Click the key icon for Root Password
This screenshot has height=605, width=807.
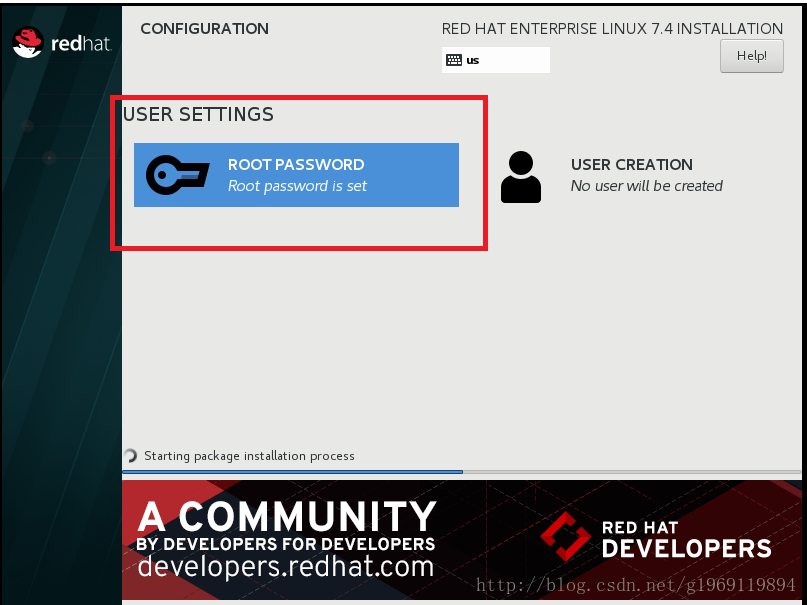click(178, 174)
